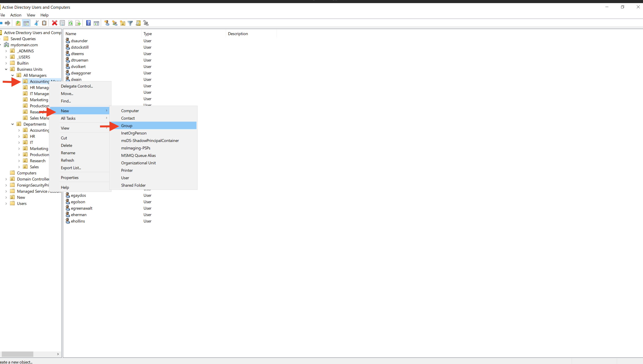Viewport: 643px width, 364px height.
Task: Choose Delegate Control from the context menu
Action: 77,86
